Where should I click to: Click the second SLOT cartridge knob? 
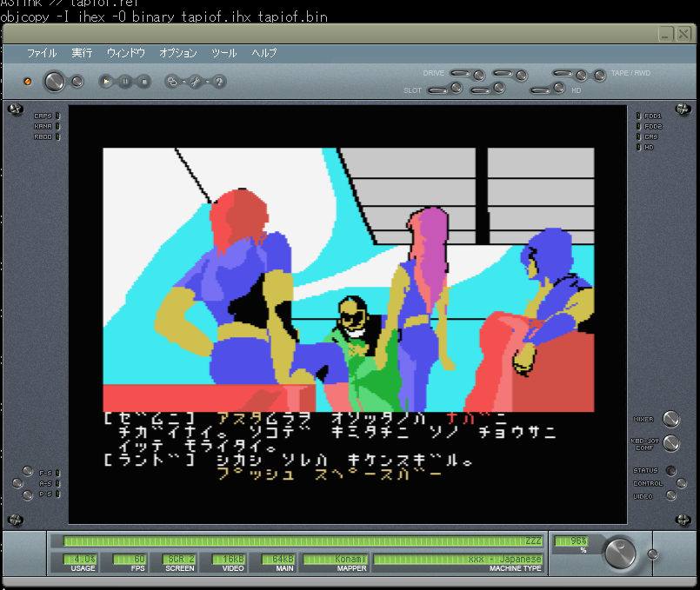pyautogui.click(x=499, y=88)
